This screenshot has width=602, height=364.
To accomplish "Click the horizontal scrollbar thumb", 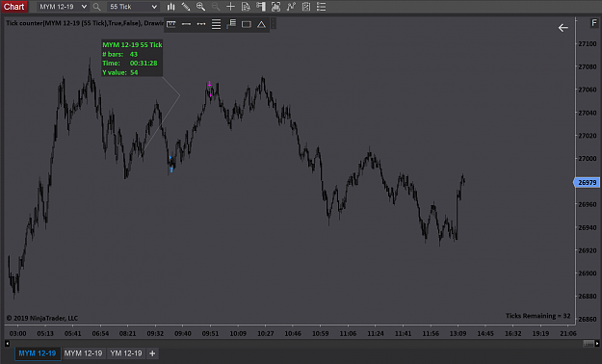I will click(589, 343).
